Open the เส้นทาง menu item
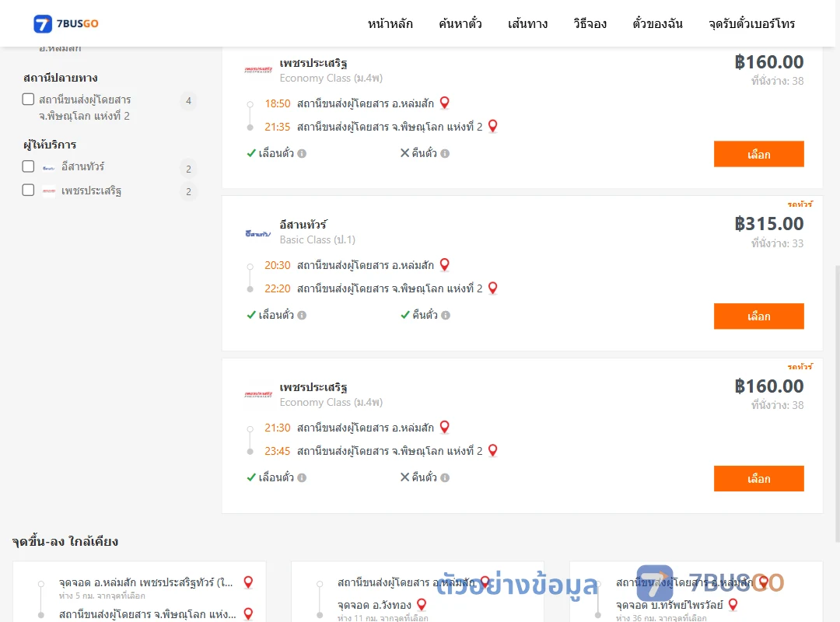 527,23
